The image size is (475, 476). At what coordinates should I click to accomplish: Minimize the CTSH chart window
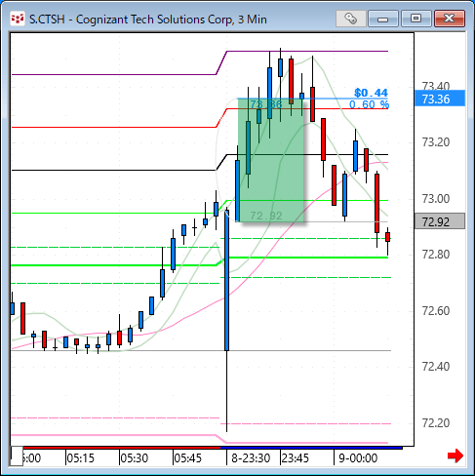[x=383, y=19]
